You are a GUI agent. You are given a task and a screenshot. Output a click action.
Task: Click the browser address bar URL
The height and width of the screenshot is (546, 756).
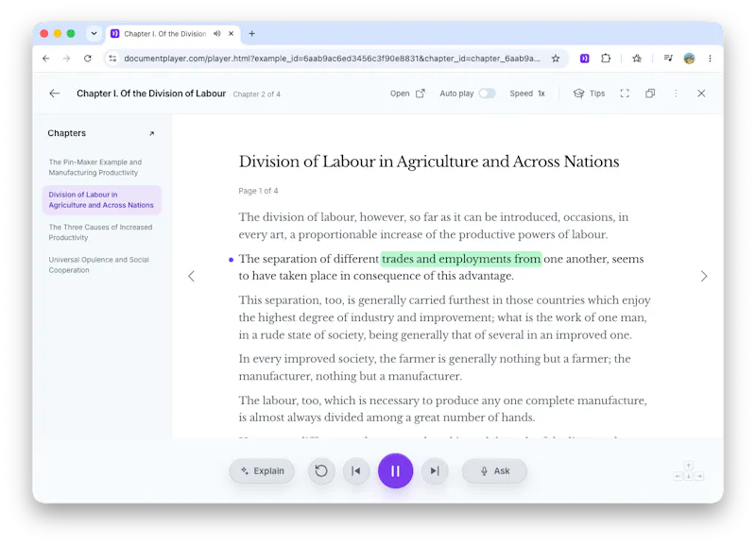332,59
